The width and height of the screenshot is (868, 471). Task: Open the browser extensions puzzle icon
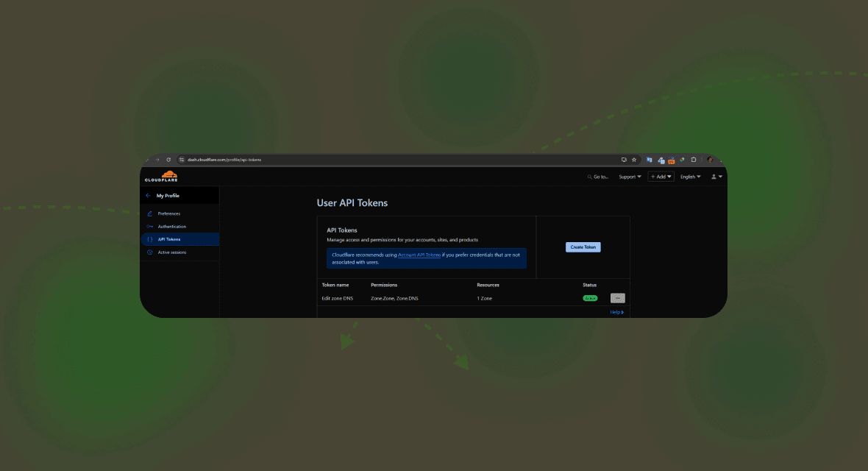coord(693,160)
